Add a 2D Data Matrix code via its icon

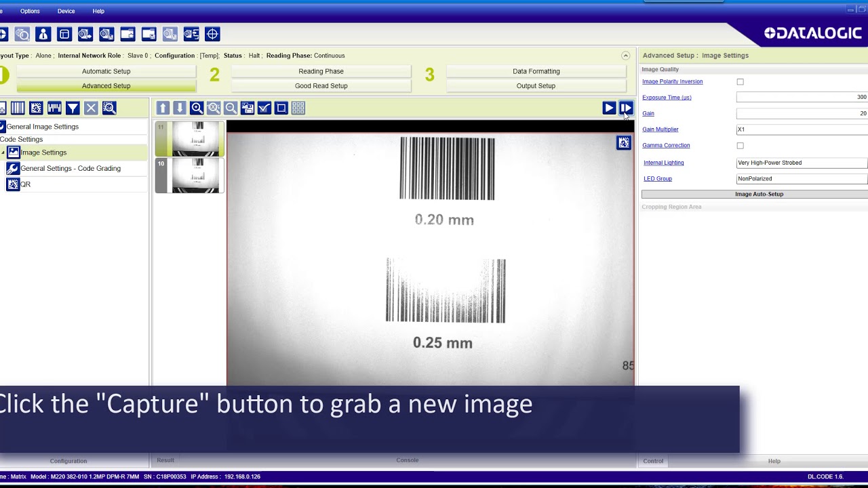click(36, 108)
